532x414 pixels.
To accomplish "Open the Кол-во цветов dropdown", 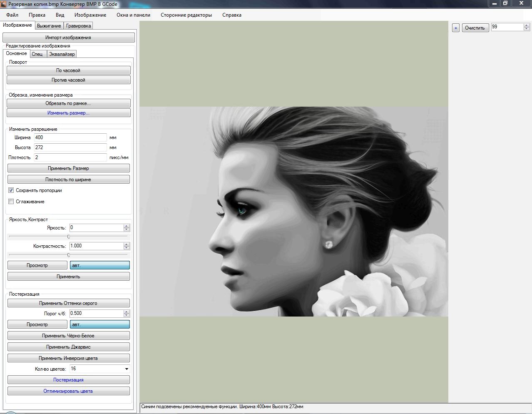I will [127, 369].
